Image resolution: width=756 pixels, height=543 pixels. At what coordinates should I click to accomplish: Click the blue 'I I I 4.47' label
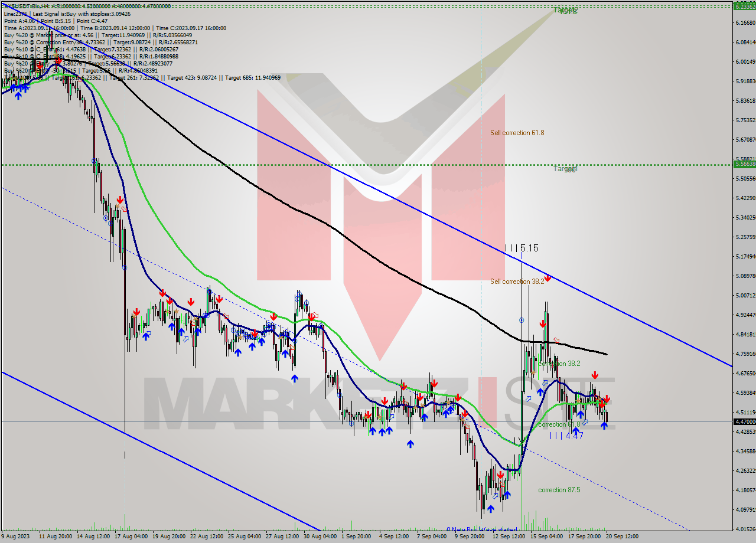click(566, 436)
